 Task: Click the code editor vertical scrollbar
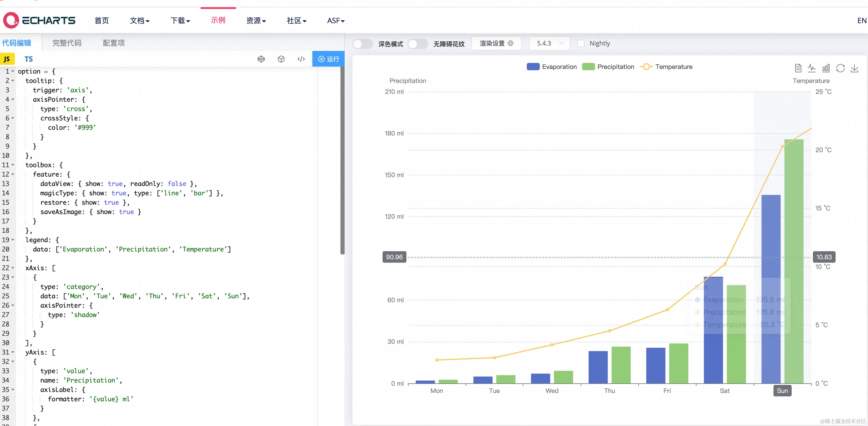coord(342,160)
